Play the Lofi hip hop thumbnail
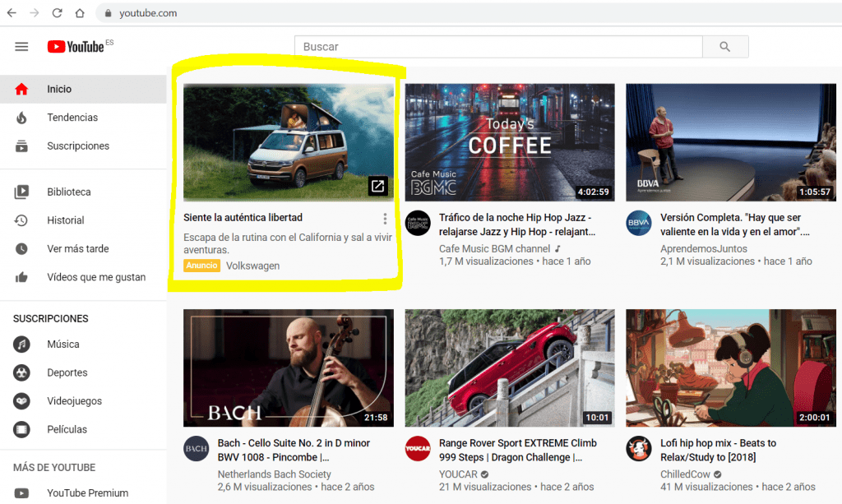The image size is (842, 504). pos(731,368)
